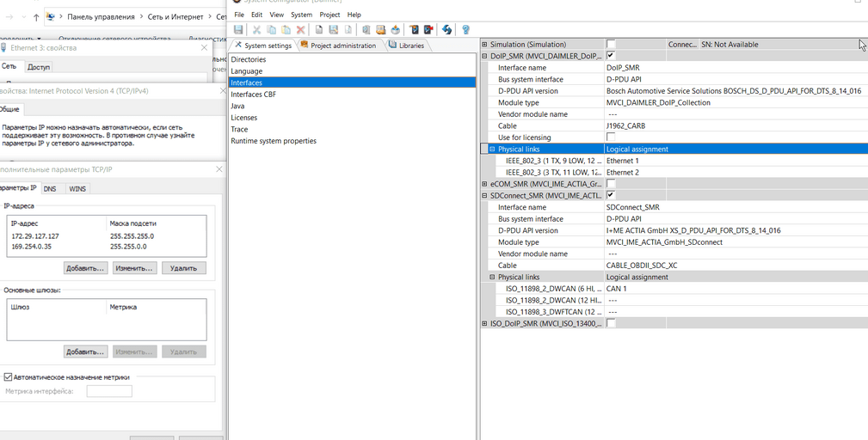Click the dark module icon with orange arrow
Screen dimensions: 868x440
(414, 30)
